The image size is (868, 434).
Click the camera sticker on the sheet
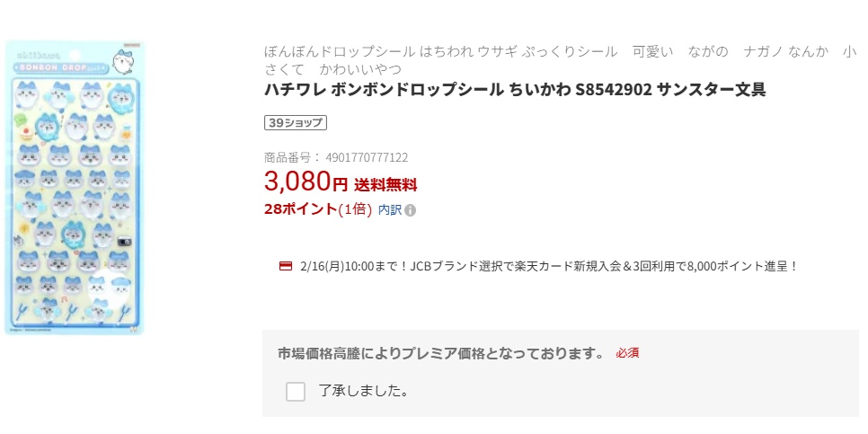pos(126,243)
